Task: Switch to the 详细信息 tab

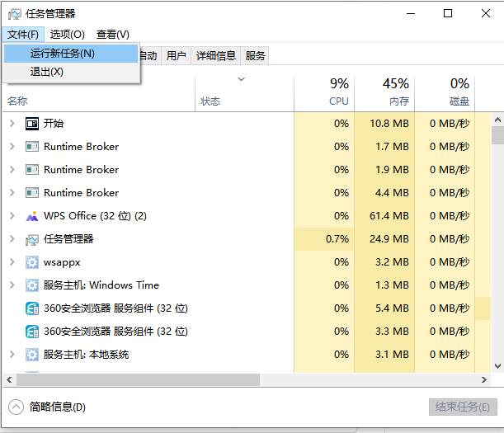Action: (216, 56)
